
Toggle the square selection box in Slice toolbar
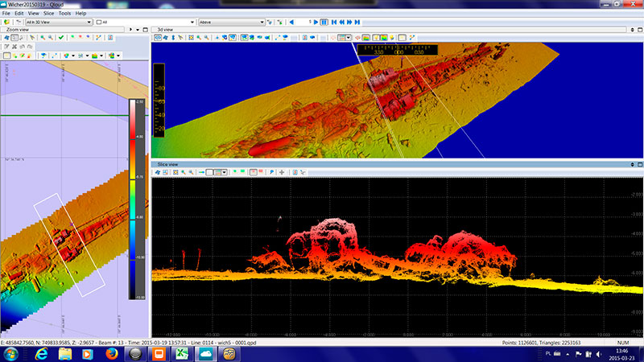211,172
